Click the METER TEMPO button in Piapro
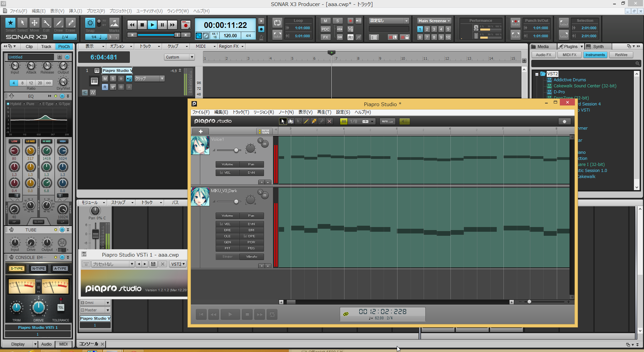 [x=264, y=131]
